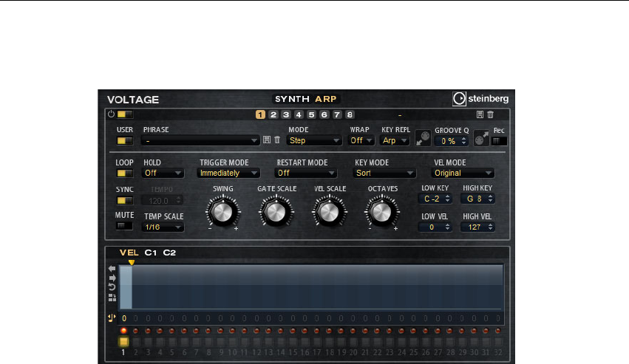Click the yellow pattern length marker

click(131, 262)
